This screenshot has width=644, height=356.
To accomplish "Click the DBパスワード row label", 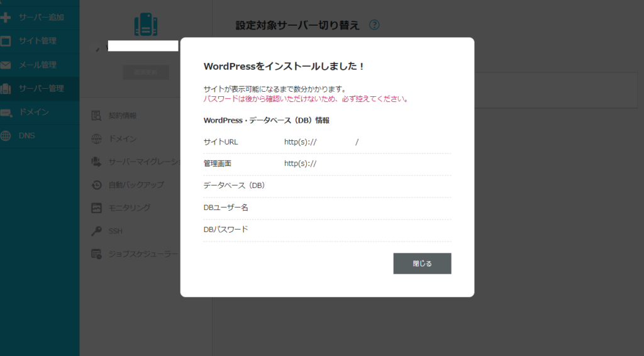I will pyautogui.click(x=226, y=230).
